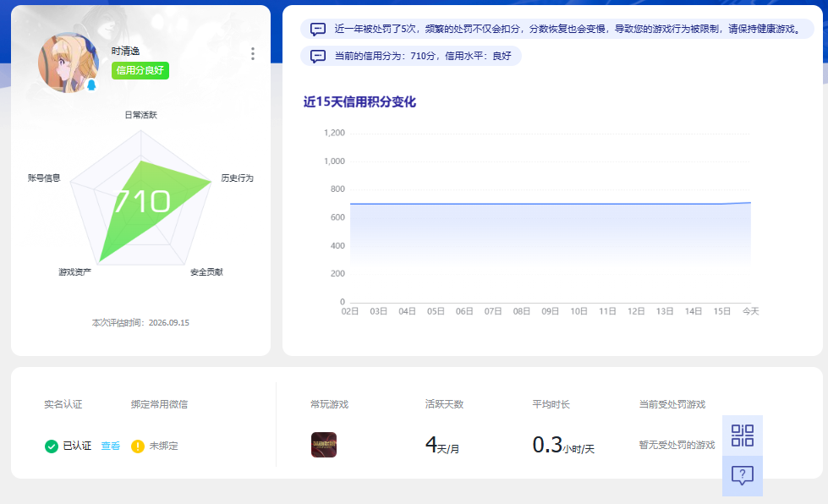Screen dimensions: 828x504
Task: Click the radar chart label 安全贡献
Action: coord(206,272)
